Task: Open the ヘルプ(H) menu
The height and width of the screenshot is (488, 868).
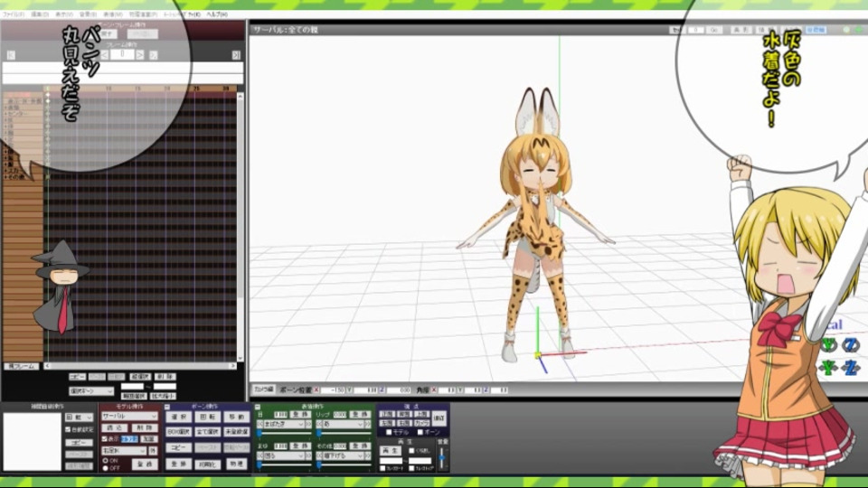Action: [x=217, y=14]
